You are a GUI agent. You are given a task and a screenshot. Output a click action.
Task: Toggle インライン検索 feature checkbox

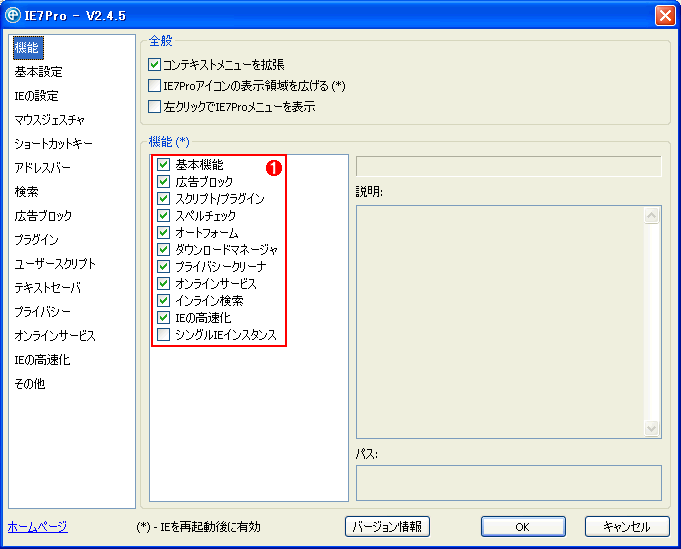[163, 301]
